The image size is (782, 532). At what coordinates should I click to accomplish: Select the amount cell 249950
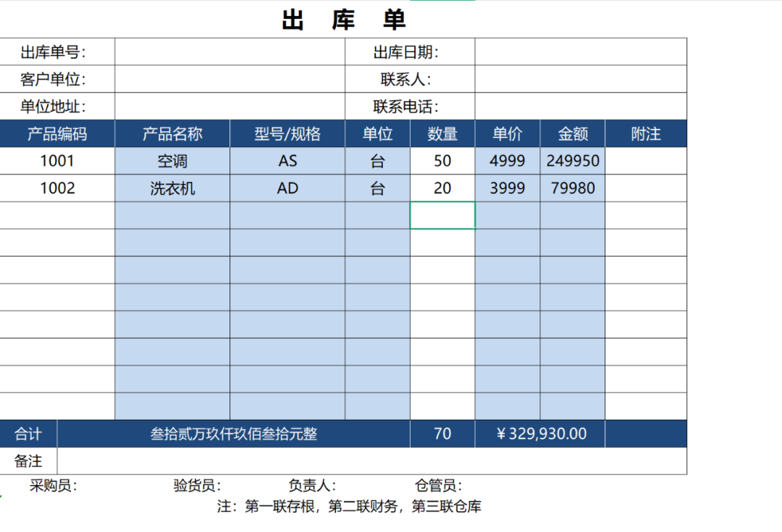click(x=573, y=161)
